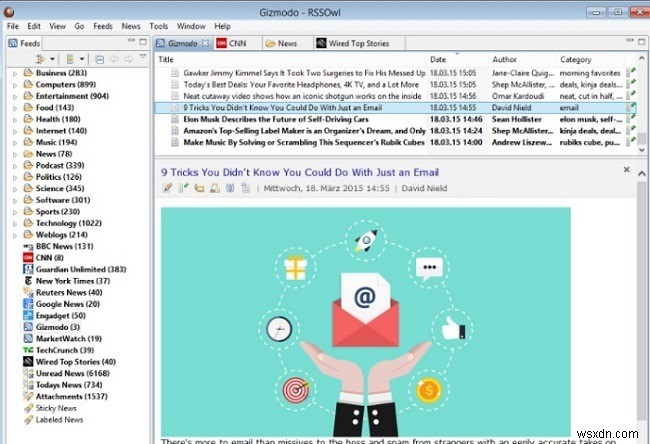650x444 pixels.
Task: Close the Gizmodo tab via its X
Action: coord(205,43)
